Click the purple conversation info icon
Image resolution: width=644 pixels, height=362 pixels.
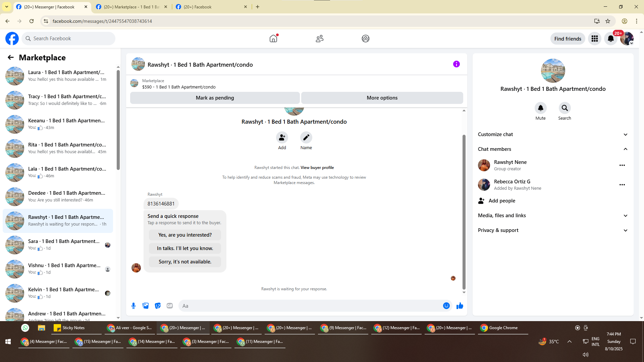[456, 64]
